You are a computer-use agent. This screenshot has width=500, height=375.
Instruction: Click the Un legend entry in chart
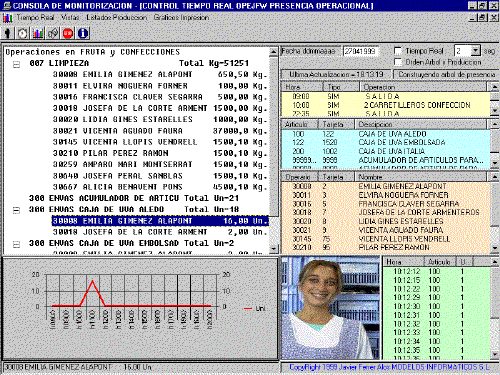click(254, 309)
